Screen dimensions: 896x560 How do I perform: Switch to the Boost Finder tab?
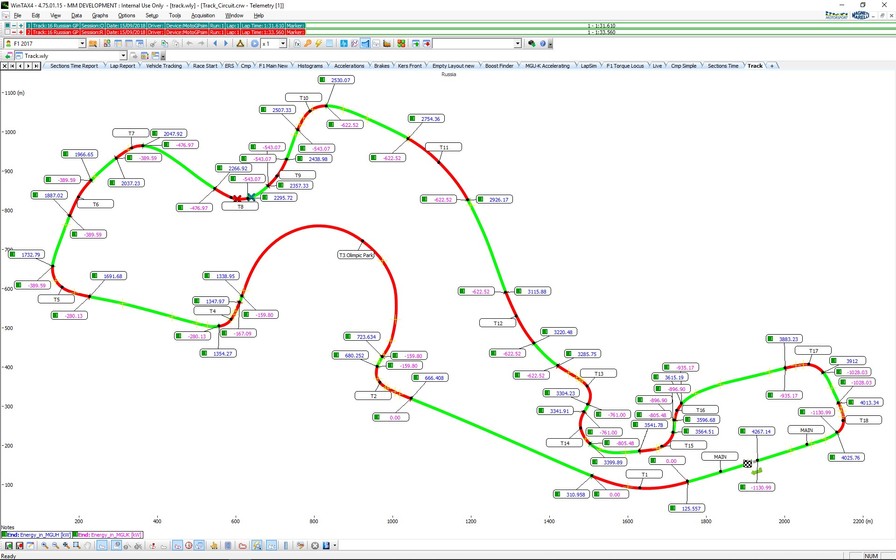(x=499, y=66)
